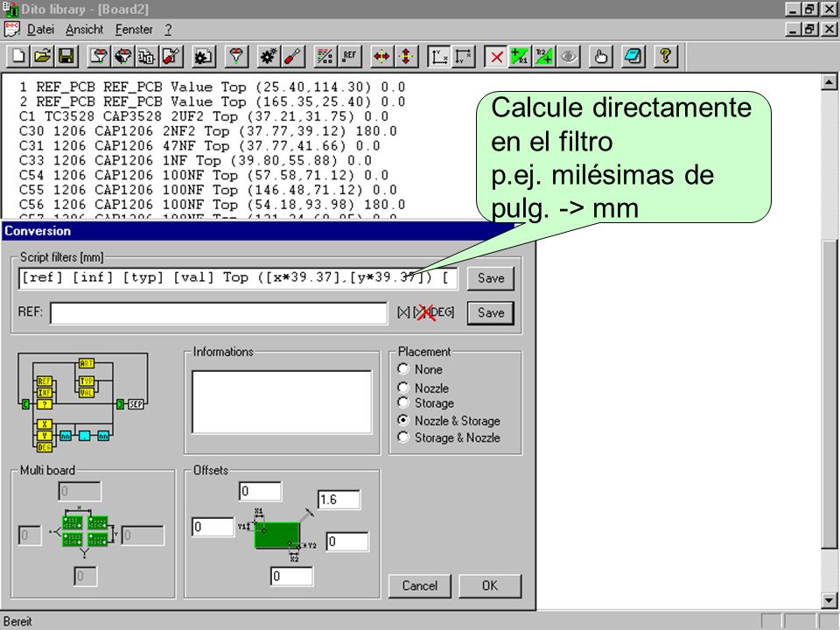Confirm the Conversion dialog with OK
840x630 pixels.
pyautogui.click(x=490, y=585)
